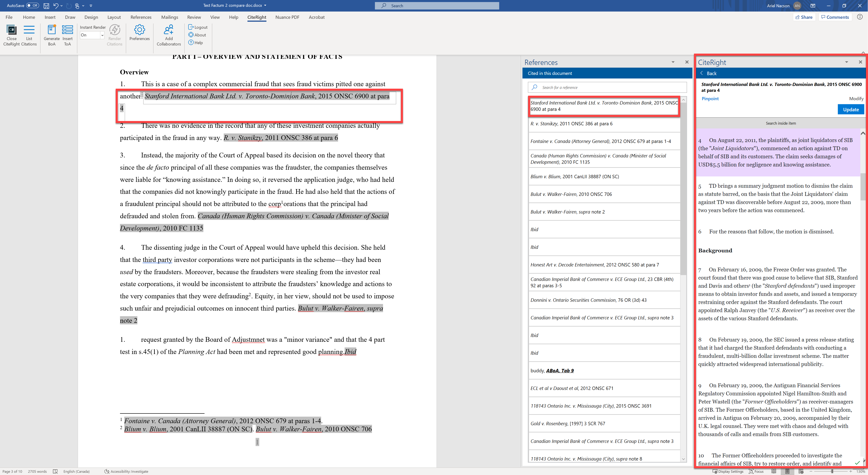
Task: Open the Nuance PDF tab
Action: click(x=287, y=17)
